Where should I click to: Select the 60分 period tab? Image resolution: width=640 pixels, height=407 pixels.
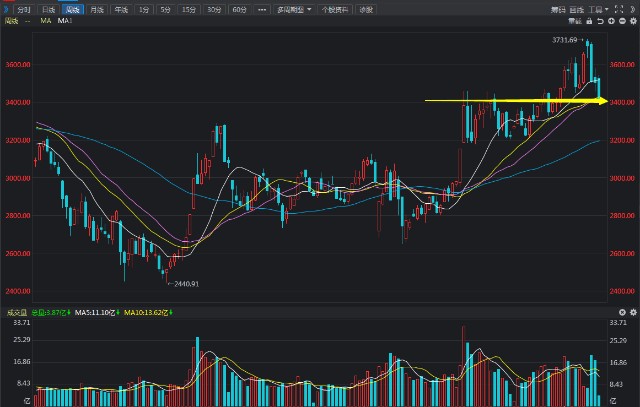tap(238, 9)
